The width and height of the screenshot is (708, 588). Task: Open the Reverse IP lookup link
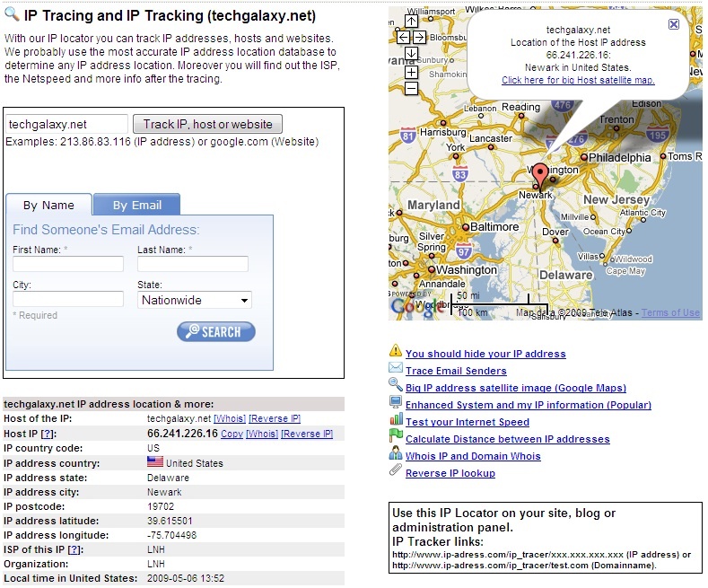450,474
